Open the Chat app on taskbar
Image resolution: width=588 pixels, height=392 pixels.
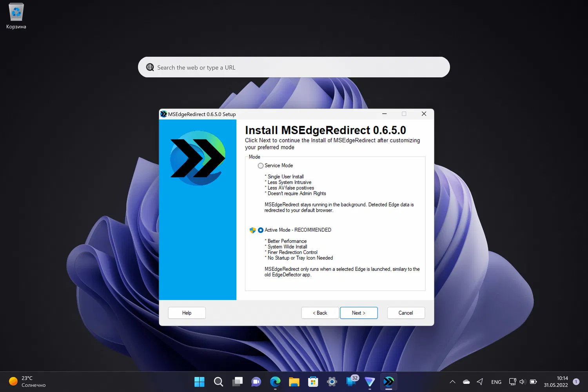256,382
